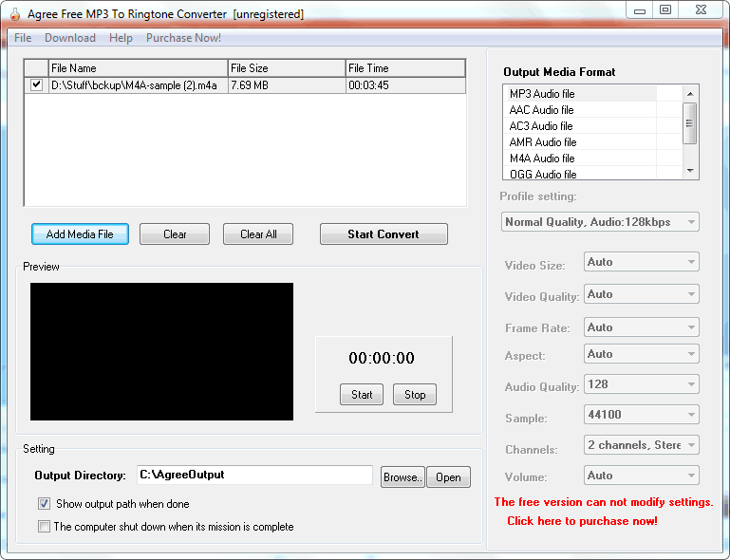Click the File Time column header
The width and height of the screenshot is (730, 560).
coord(405,68)
